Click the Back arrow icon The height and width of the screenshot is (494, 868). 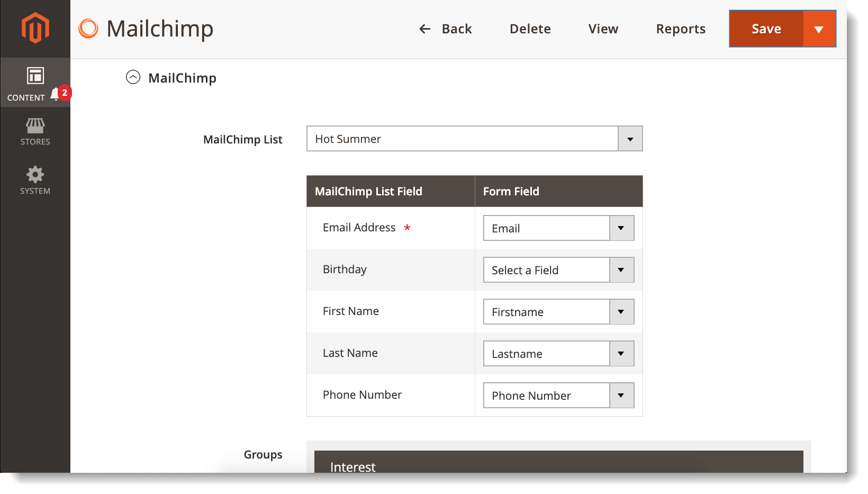point(425,29)
